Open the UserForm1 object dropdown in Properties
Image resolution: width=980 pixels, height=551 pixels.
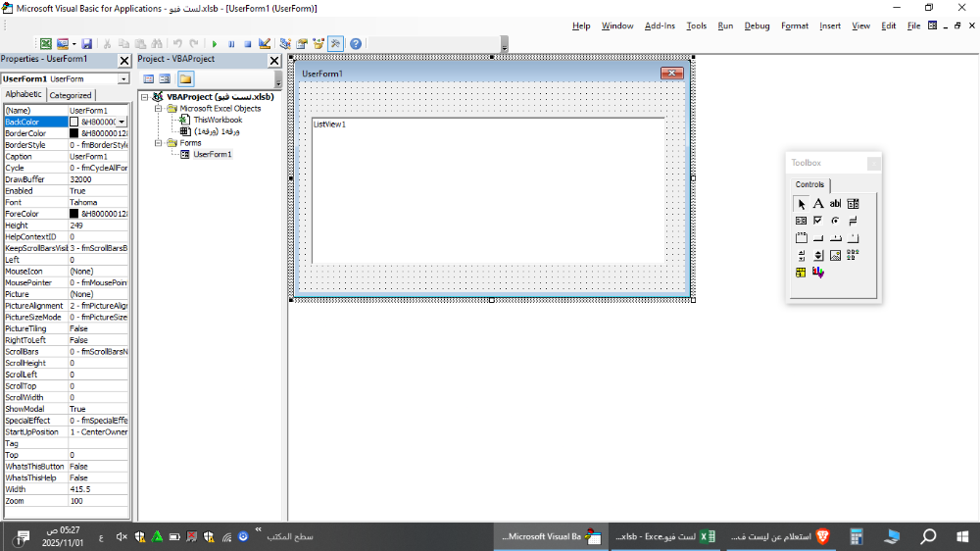pyautogui.click(x=123, y=78)
